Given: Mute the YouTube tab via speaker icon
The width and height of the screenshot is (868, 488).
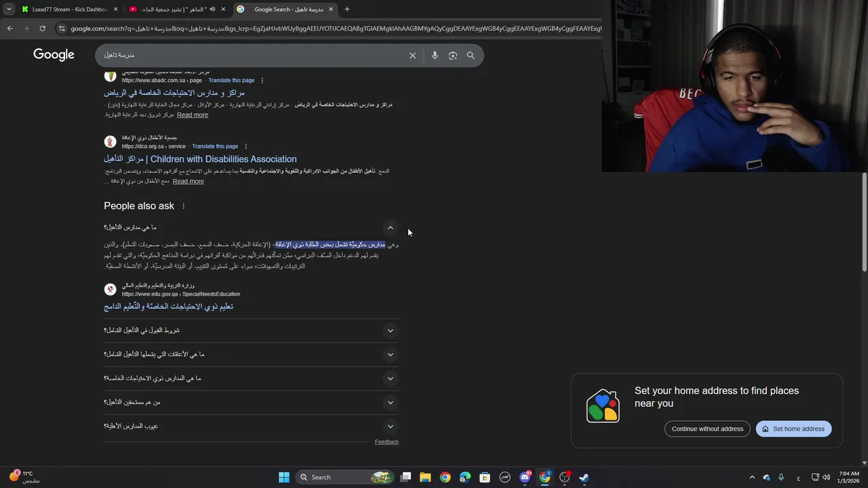Looking at the screenshot, I should point(212,9).
